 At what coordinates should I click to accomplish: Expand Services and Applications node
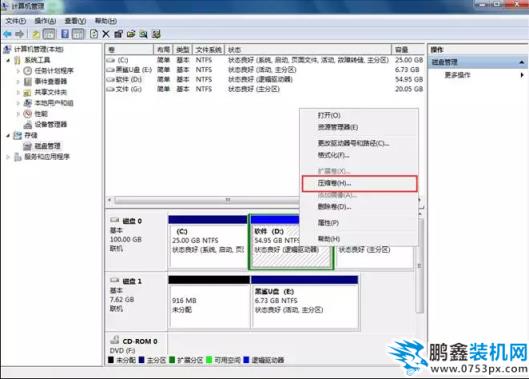point(8,157)
